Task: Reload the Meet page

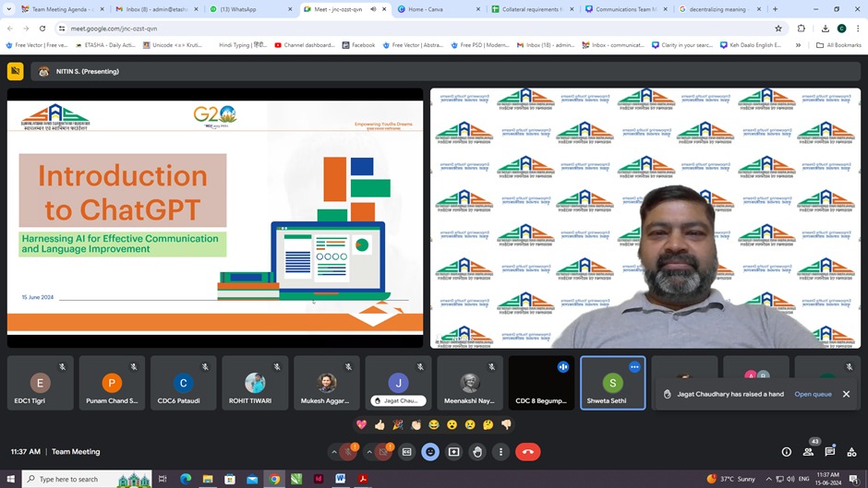Action: tap(42, 29)
